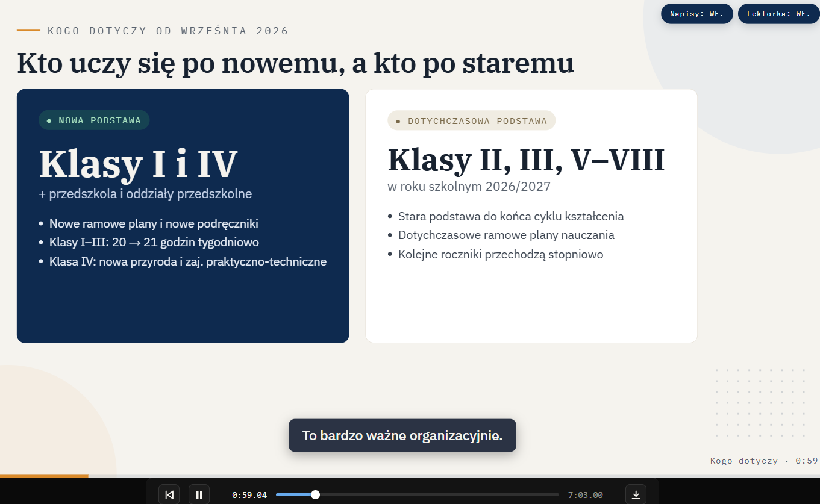Click the total duration 7:03.00
This screenshot has height=504, width=820.
(586, 495)
